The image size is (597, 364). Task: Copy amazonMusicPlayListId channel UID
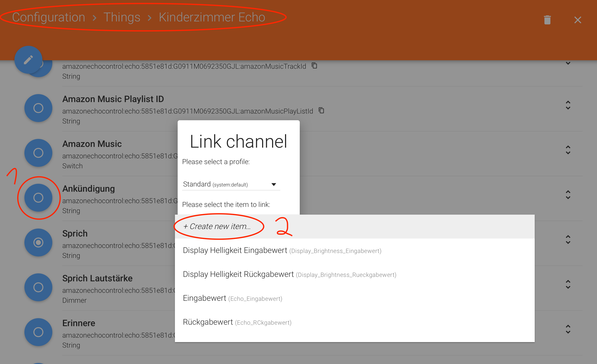[x=321, y=110]
